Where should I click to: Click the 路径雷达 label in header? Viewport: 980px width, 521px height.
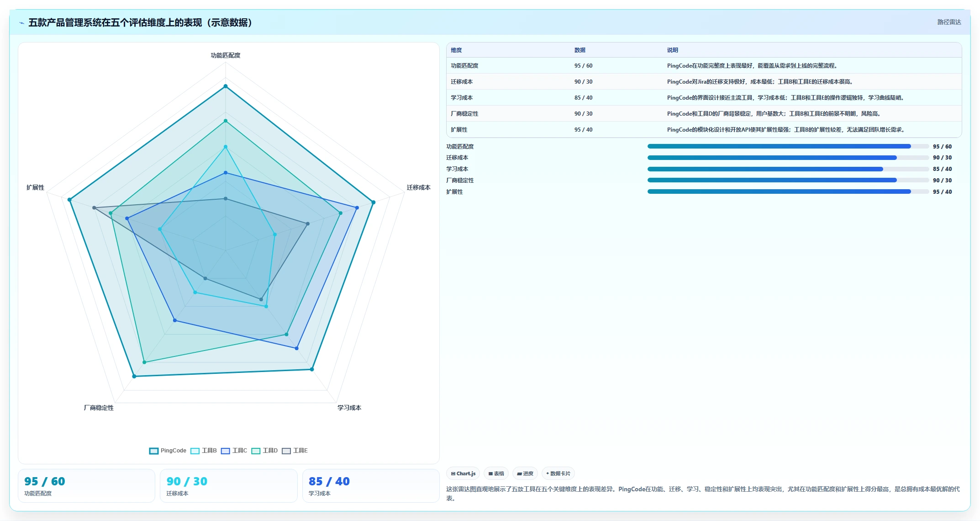(949, 22)
